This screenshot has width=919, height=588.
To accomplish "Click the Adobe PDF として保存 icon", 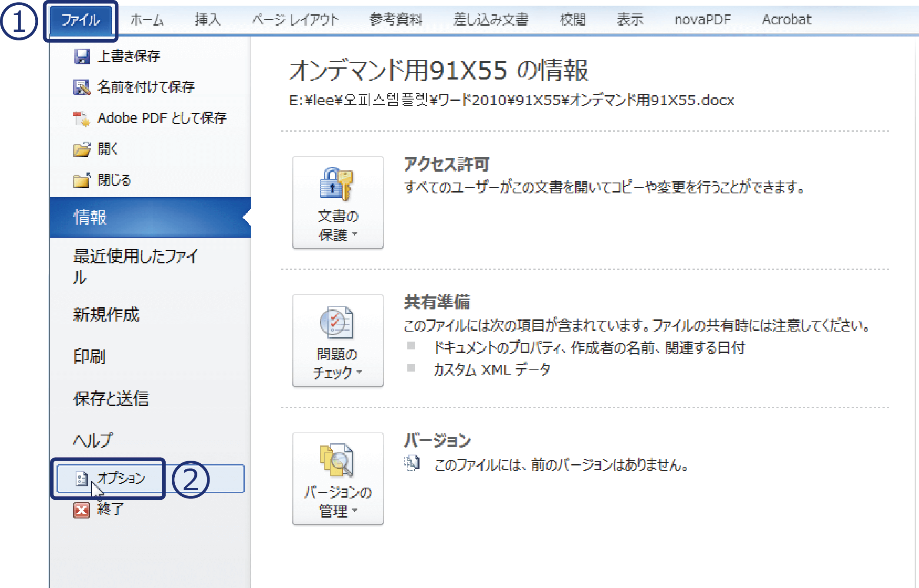I will [x=81, y=118].
